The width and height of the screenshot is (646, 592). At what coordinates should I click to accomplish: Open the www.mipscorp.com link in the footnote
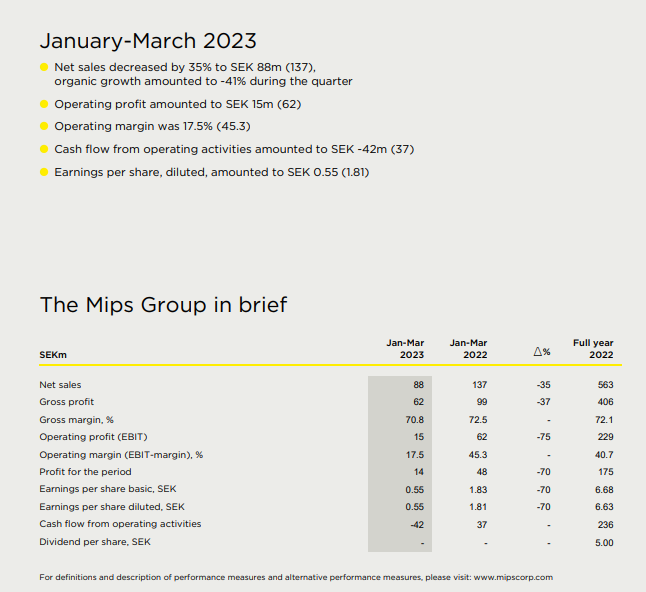click(512, 577)
